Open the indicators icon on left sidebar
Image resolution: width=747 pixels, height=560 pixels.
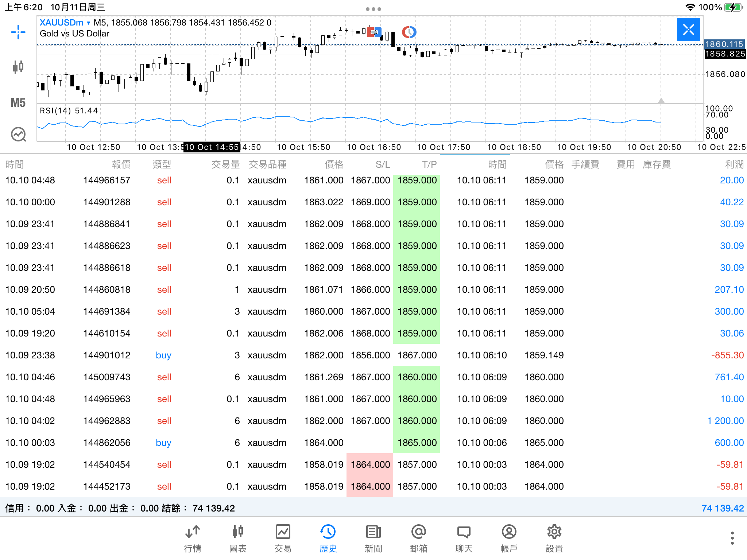tap(18, 135)
